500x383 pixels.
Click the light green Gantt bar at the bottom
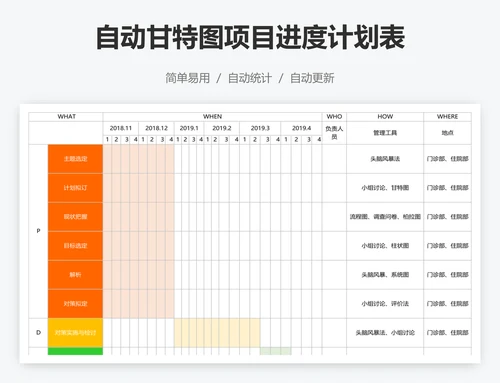(275, 351)
